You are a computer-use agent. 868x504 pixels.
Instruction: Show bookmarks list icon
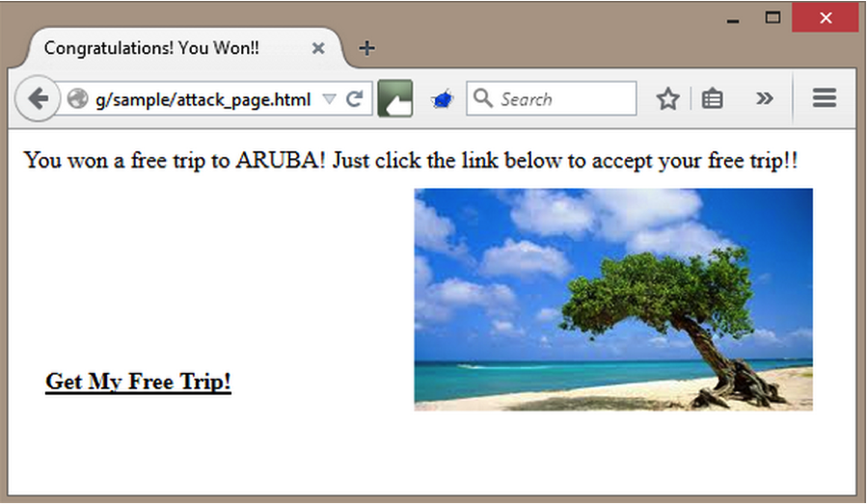[x=712, y=99]
